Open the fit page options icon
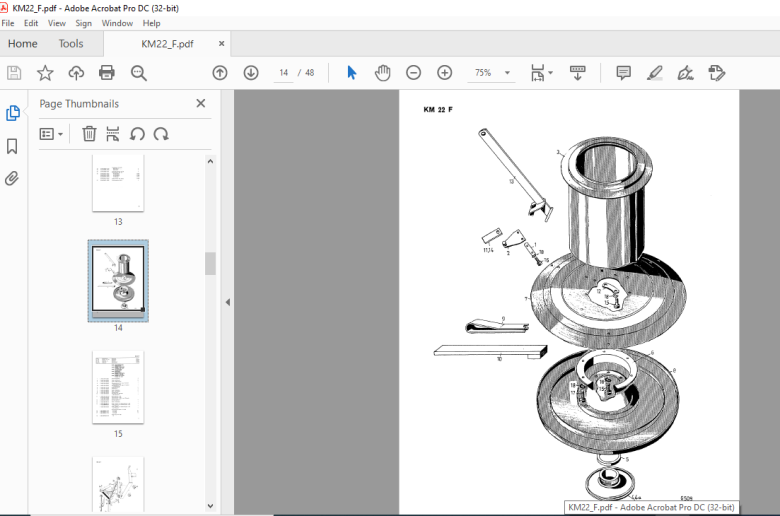 [x=538, y=73]
